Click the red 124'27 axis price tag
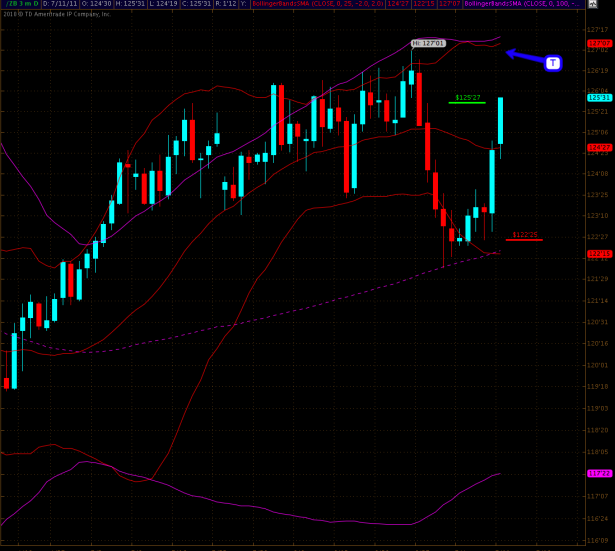The height and width of the screenshot is (551, 615). pos(599,147)
